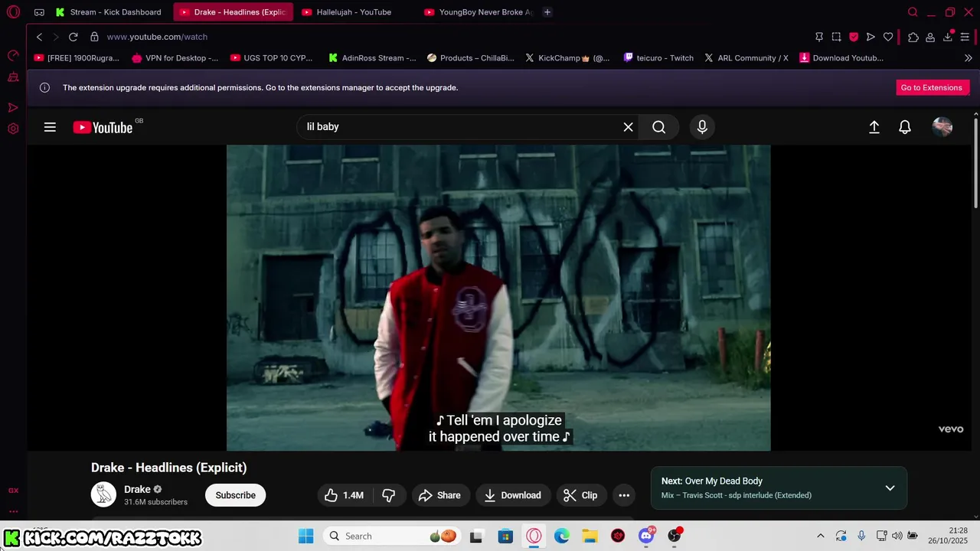Take a snapshot with the capture icon
980x551 pixels.
(836, 37)
